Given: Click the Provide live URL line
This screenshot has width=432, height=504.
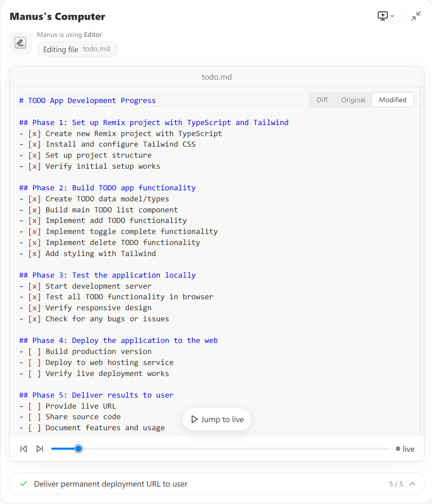Looking at the screenshot, I should (x=67, y=406).
